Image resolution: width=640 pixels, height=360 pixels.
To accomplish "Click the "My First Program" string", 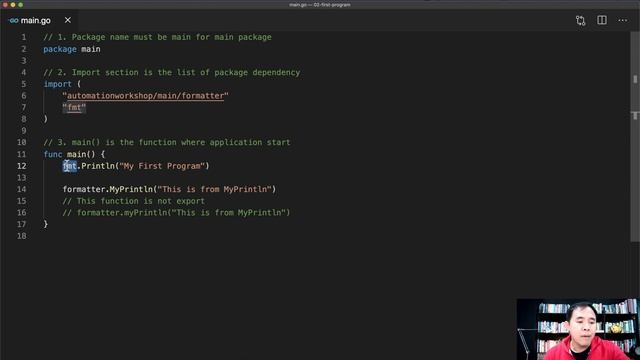I will pyautogui.click(x=162, y=166).
